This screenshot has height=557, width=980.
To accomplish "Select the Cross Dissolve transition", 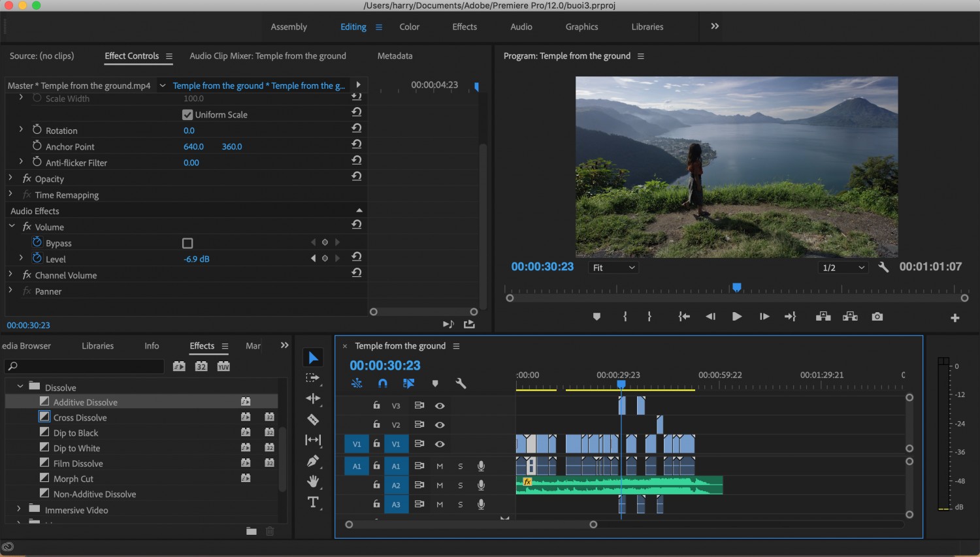I will [x=80, y=417].
